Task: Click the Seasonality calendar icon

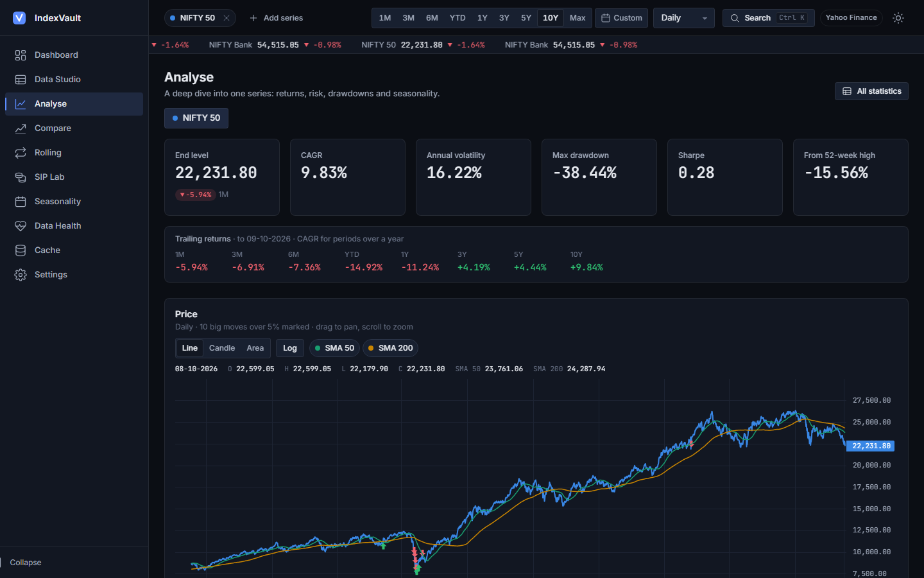Action: pos(21,202)
